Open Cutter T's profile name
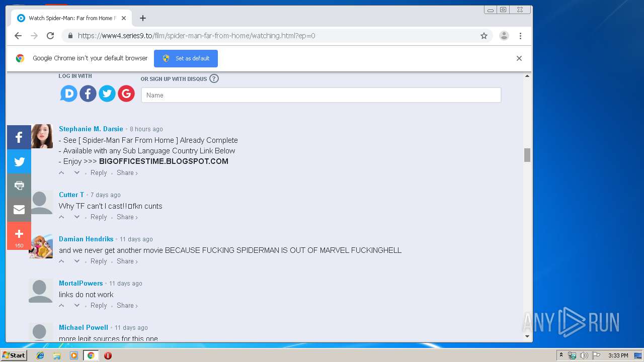Viewport: 644px width, 362px height. click(71, 195)
